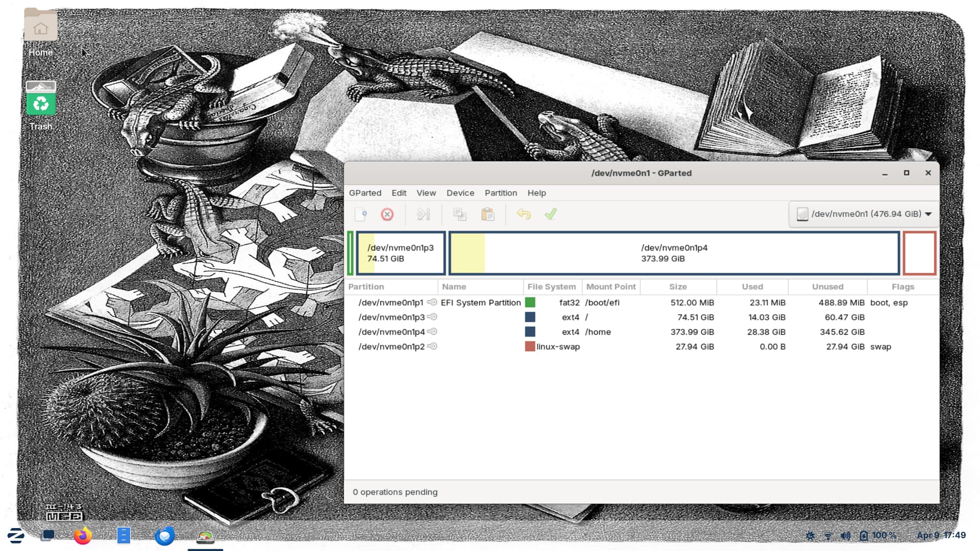Click the New partition toolbar icon
The image size is (980, 551).
pyautogui.click(x=361, y=214)
